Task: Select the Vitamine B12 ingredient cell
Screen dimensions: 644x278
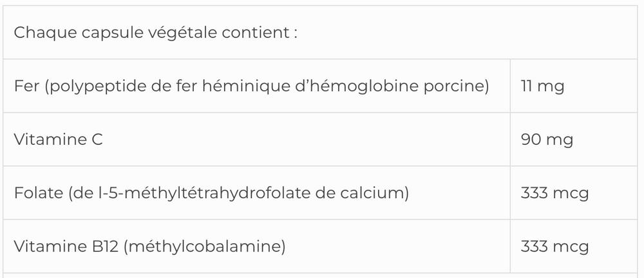Action: (149, 246)
